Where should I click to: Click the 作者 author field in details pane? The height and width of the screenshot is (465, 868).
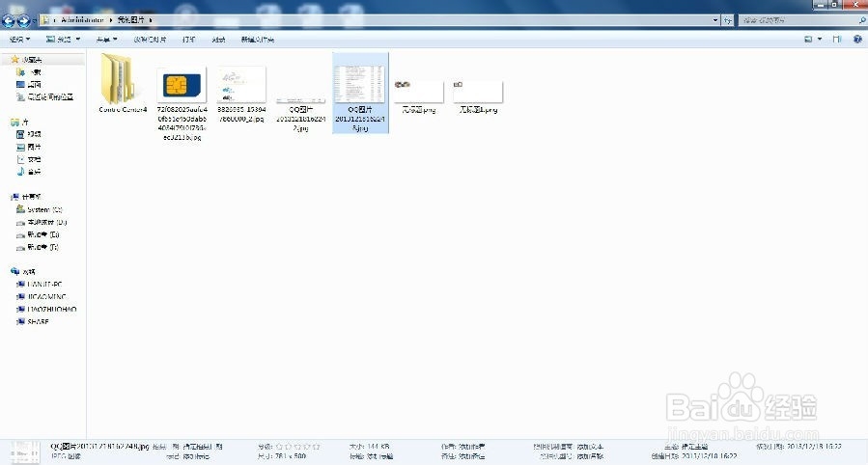pyautogui.click(x=471, y=447)
